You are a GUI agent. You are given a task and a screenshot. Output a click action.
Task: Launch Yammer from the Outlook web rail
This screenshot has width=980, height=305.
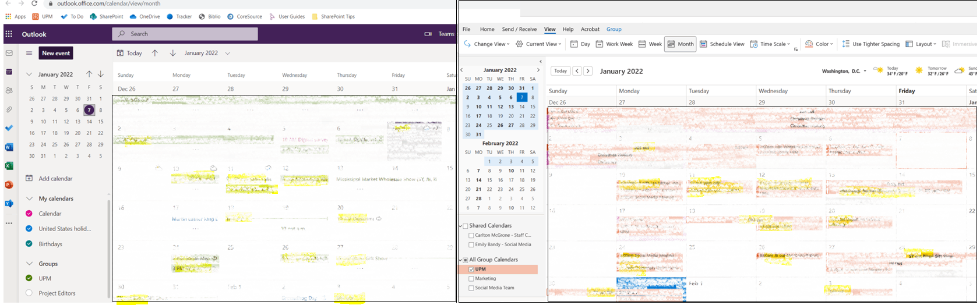(9, 203)
